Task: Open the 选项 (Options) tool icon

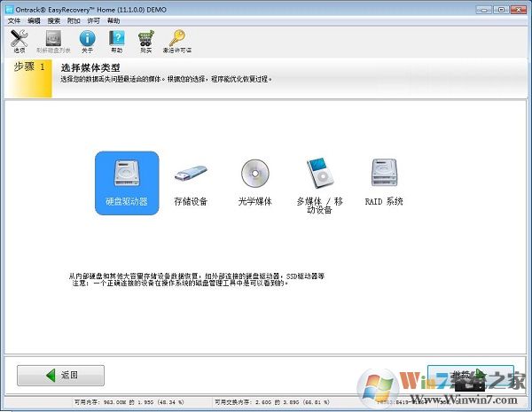Action: coord(19,39)
